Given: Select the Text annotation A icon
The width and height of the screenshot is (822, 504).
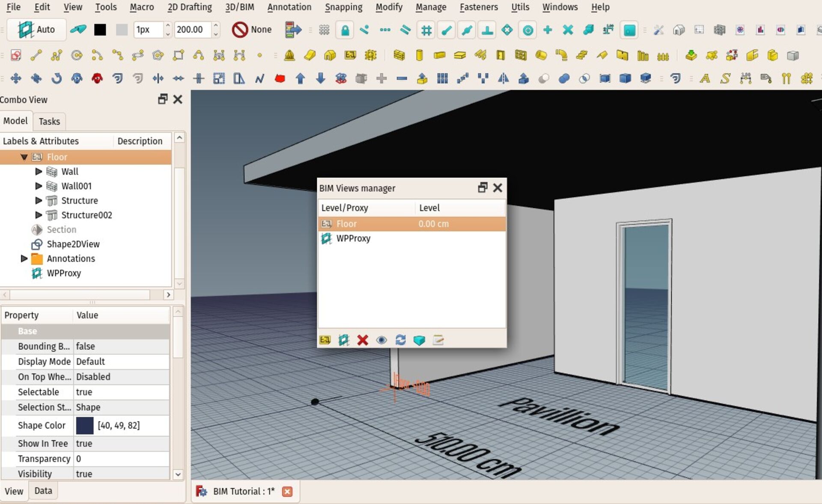Looking at the screenshot, I should tap(705, 78).
